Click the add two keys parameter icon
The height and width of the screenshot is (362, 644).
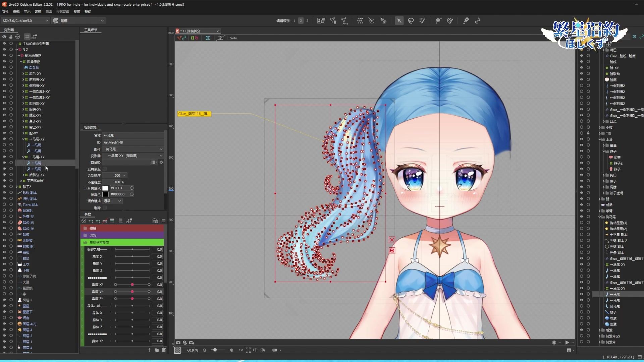(x=91, y=221)
